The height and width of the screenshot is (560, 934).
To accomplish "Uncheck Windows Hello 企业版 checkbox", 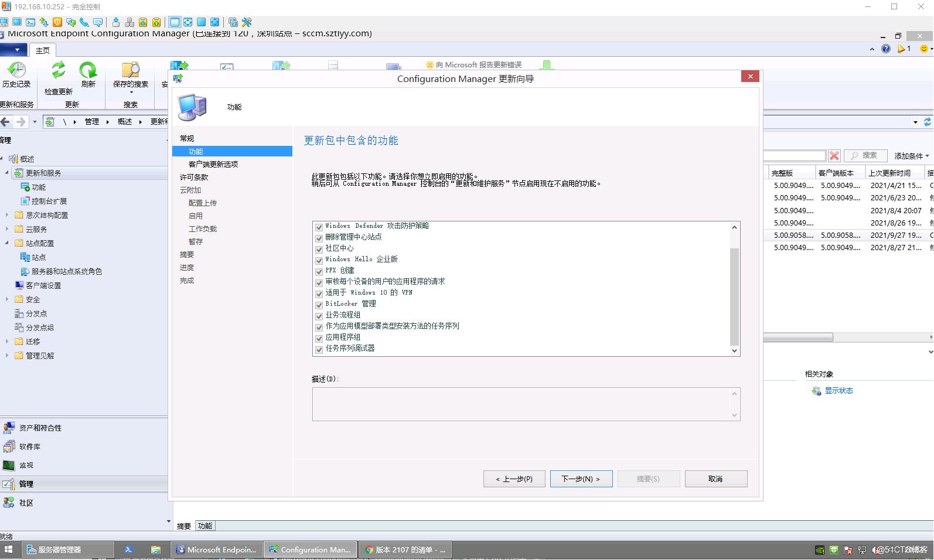I will (x=319, y=260).
